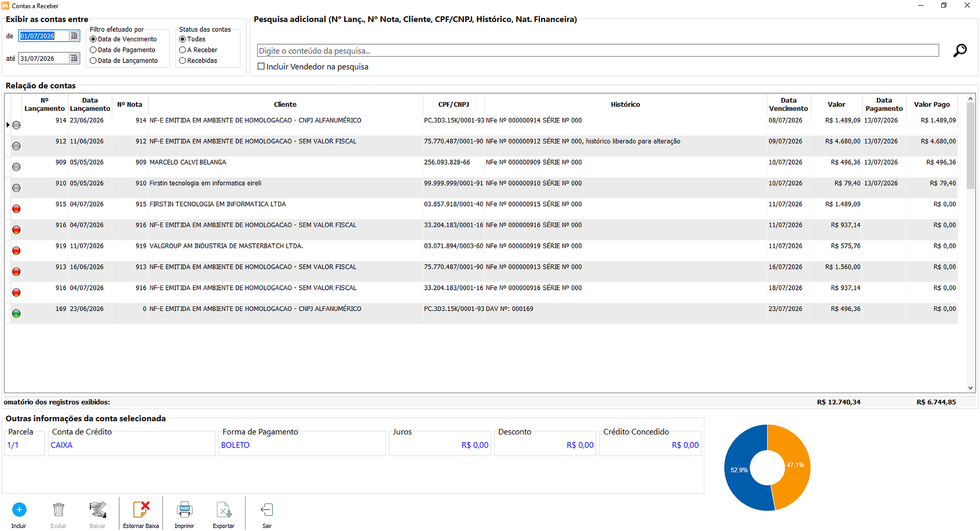Click the paid total R$ 6.744,85

click(x=936, y=402)
